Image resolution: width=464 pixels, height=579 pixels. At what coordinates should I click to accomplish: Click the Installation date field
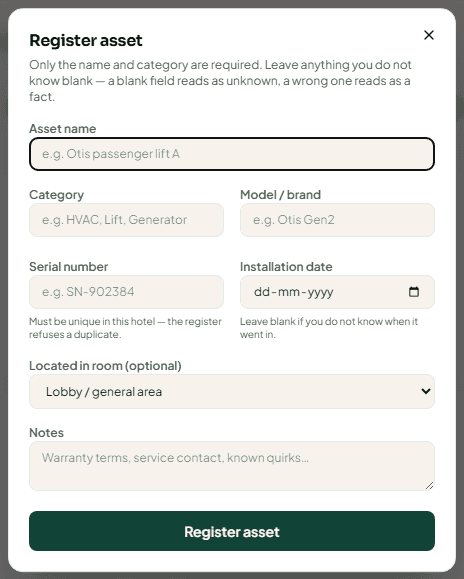(x=337, y=292)
